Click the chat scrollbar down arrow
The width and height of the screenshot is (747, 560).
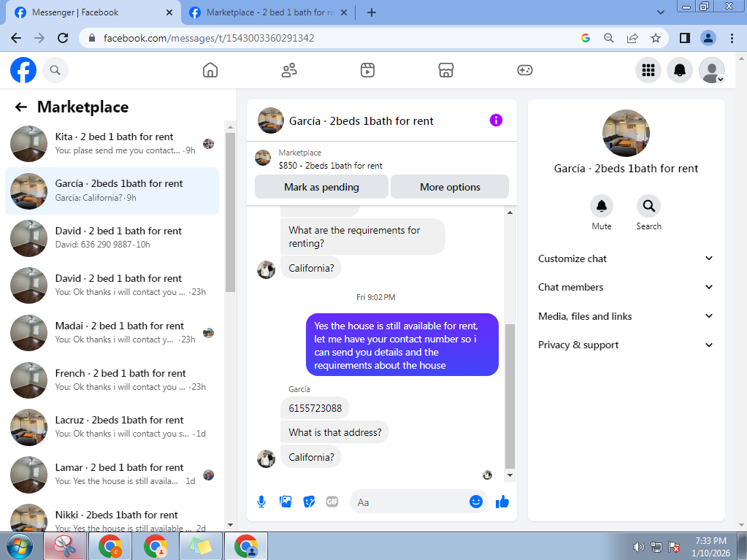(510, 475)
